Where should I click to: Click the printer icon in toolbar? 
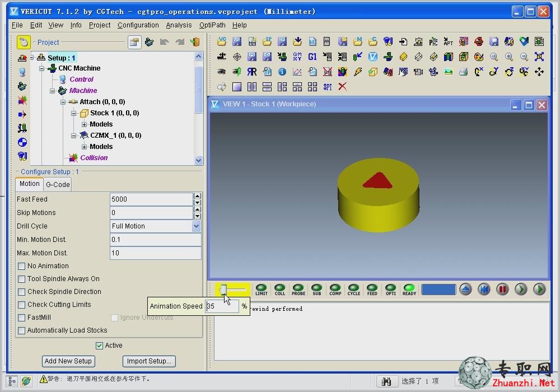(x=464, y=72)
